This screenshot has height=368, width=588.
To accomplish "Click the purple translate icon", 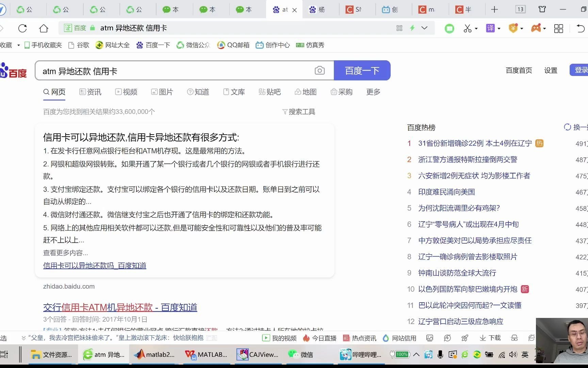I will (490, 28).
